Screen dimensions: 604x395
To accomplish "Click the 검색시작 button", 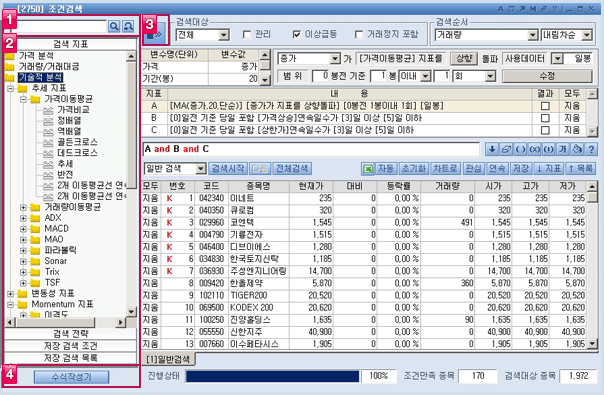I will click(228, 168).
